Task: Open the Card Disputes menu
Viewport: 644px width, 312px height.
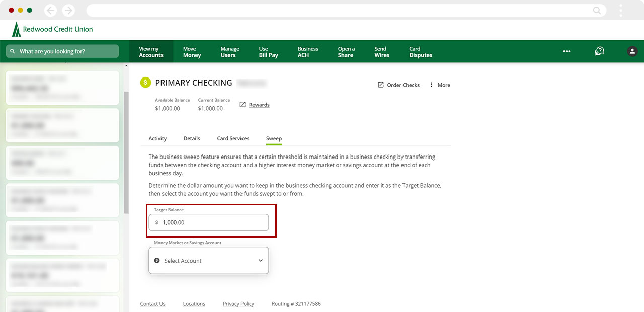Action: (421, 52)
